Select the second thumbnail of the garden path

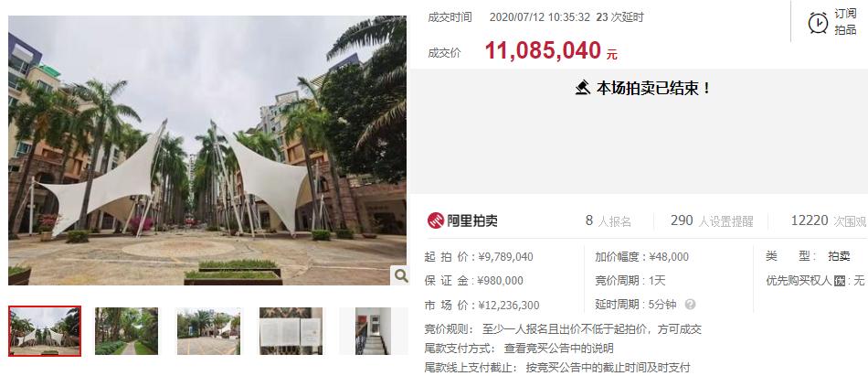(x=126, y=331)
